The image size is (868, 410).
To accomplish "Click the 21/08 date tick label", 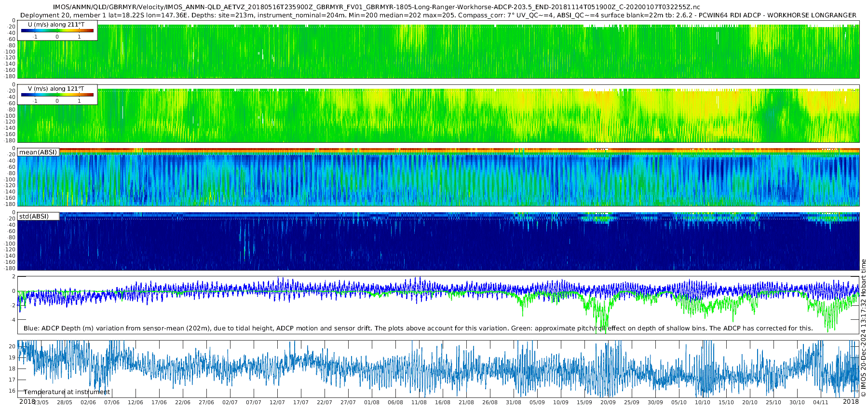I will (466, 402).
